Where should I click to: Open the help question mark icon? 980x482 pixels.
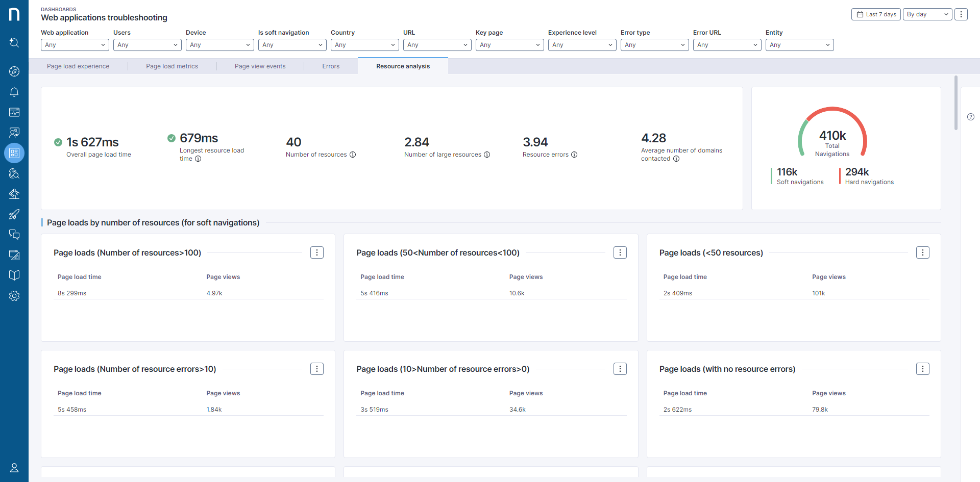[x=971, y=117]
